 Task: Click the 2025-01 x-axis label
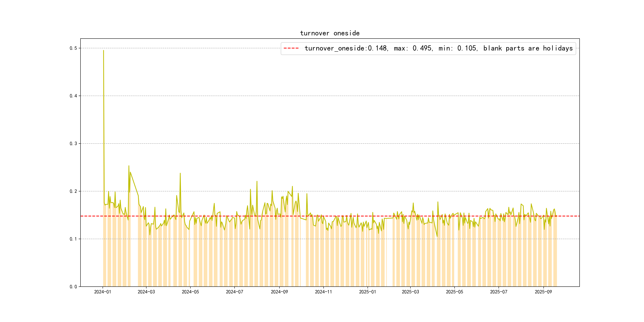[368, 292]
